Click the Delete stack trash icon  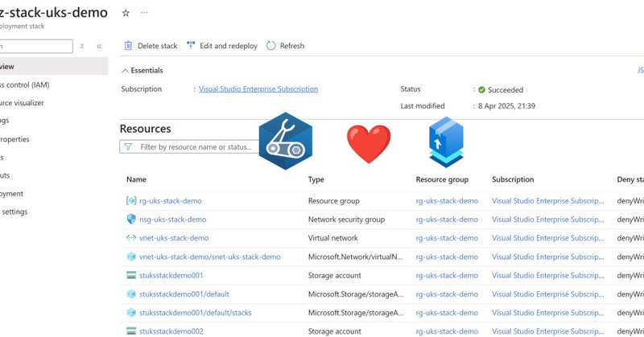click(128, 46)
